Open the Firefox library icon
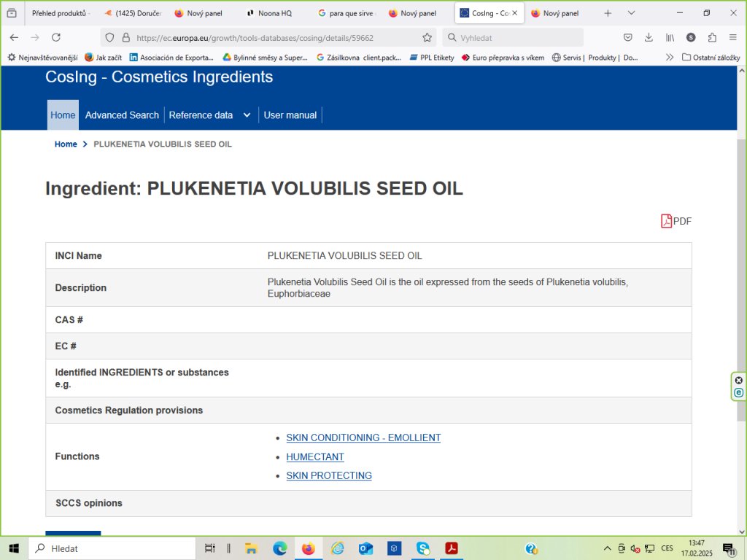Viewport: 747px width, 560px height. pyautogui.click(x=670, y=38)
